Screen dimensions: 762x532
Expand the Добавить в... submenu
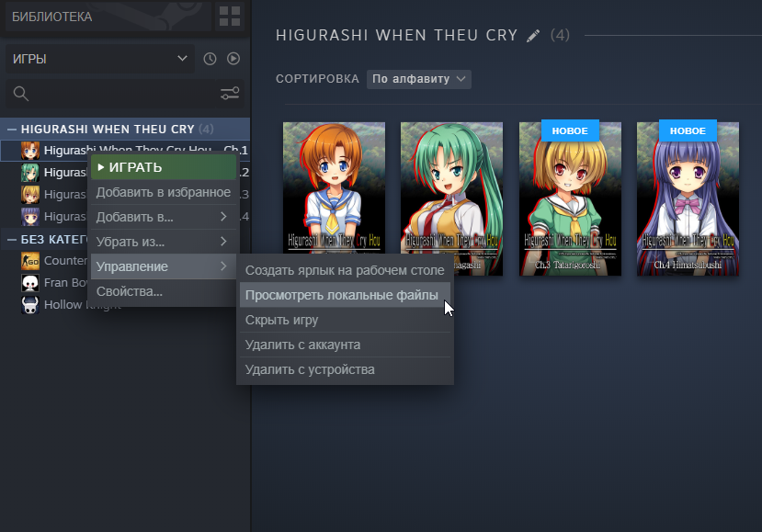click(163, 217)
